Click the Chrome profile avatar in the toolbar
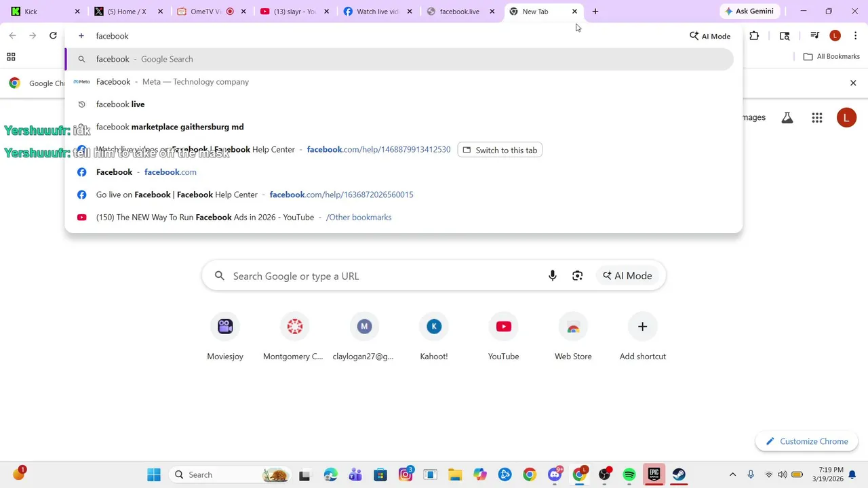 pos(835,36)
